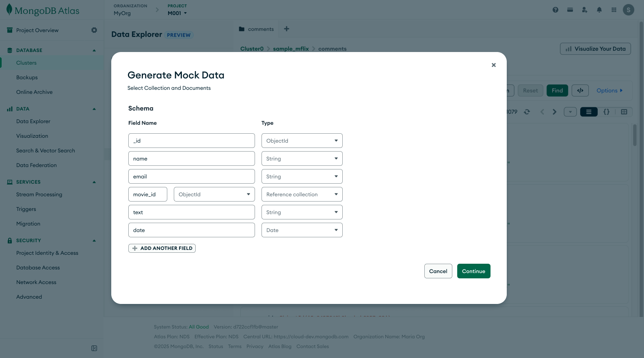Follow the sample_mflix breadcrumb link
This screenshot has height=358, width=644.
click(291, 49)
